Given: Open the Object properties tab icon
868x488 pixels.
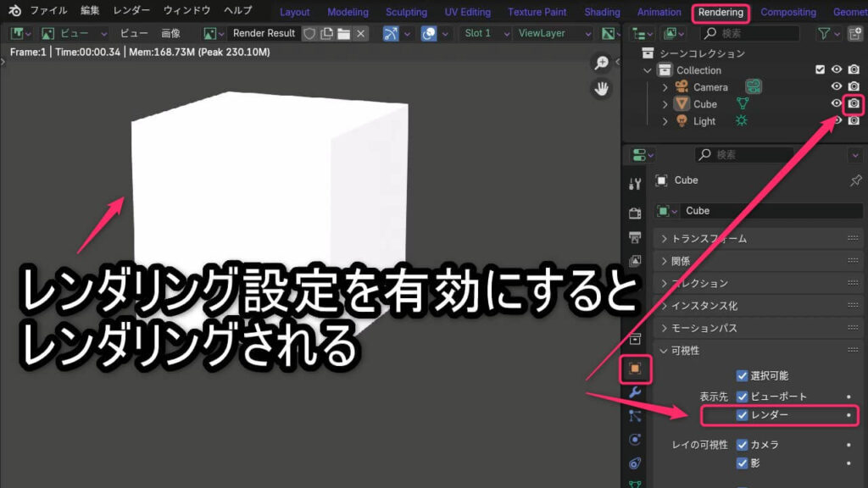Looking at the screenshot, I should tap(635, 369).
